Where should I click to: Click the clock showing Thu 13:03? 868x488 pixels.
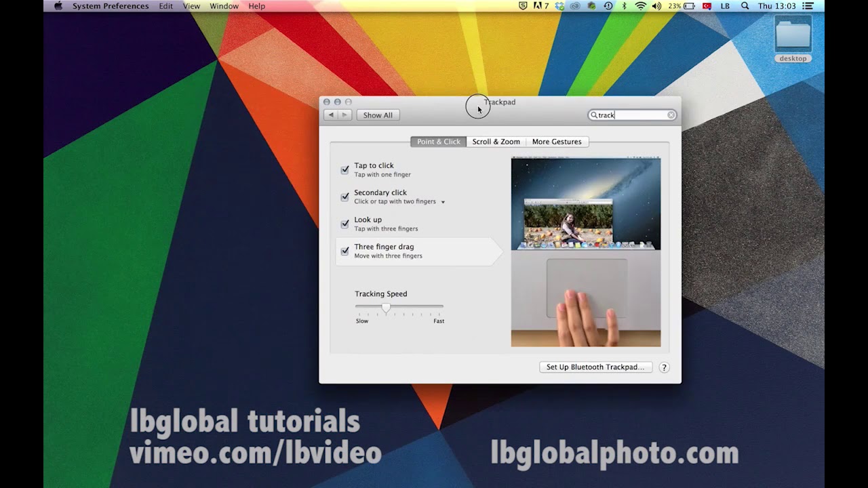click(x=777, y=6)
